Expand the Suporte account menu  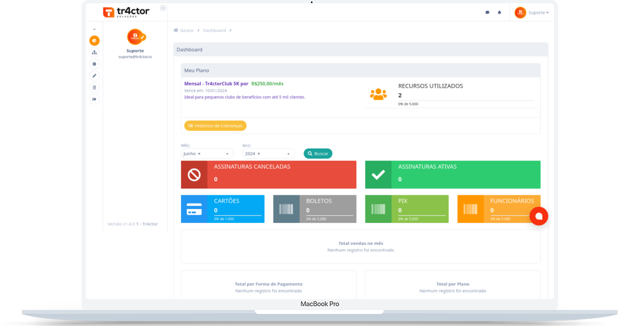pyautogui.click(x=534, y=12)
